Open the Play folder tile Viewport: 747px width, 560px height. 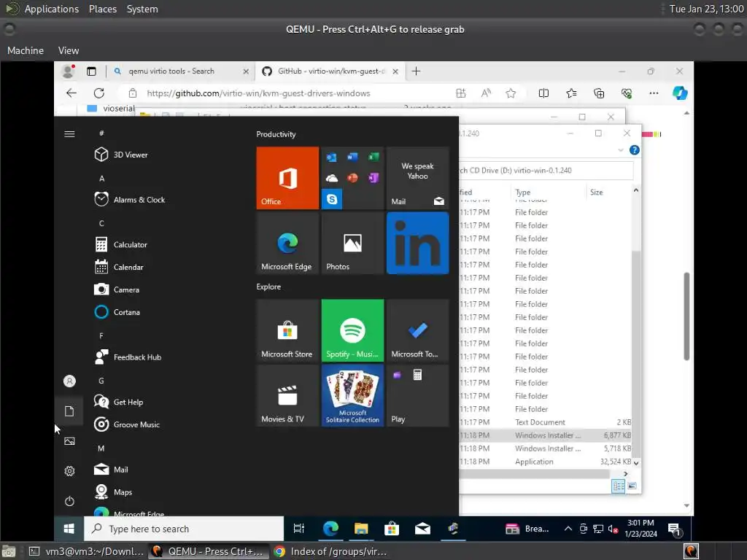click(x=418, y=396)
